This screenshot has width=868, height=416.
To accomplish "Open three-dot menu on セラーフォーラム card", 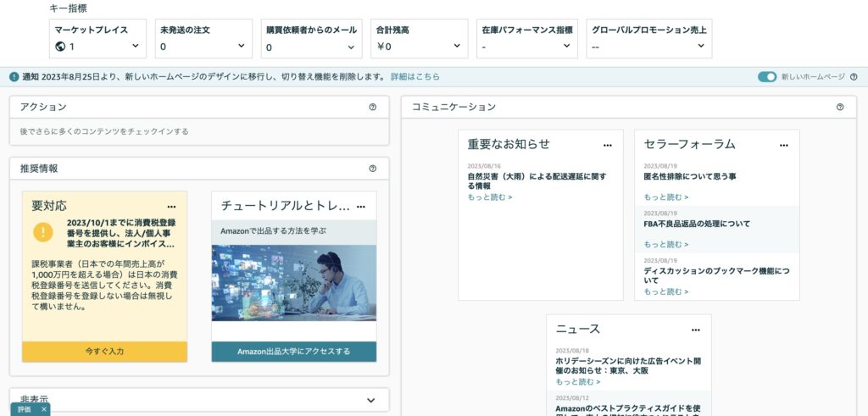I will pyautogui.click(x=784, y=146).
